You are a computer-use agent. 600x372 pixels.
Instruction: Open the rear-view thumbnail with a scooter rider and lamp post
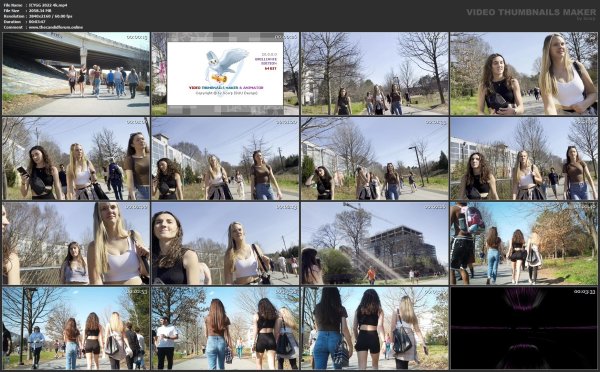(76, 328)
